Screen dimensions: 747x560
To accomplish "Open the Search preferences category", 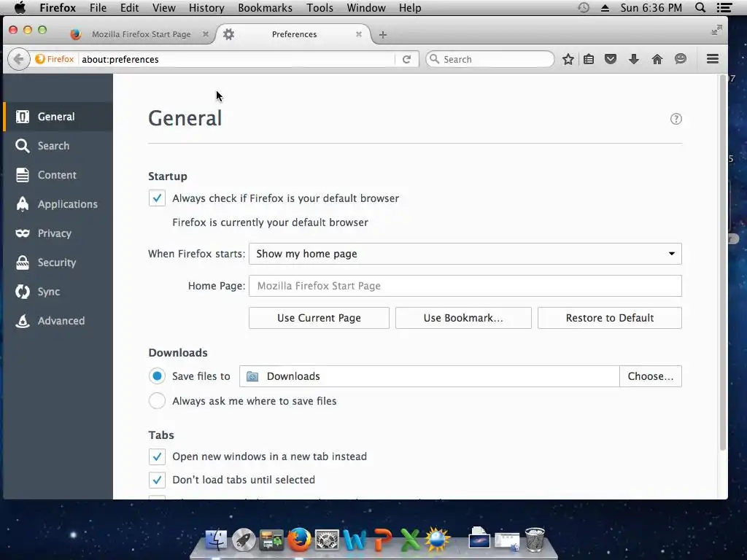I will [x=58, y=146].
